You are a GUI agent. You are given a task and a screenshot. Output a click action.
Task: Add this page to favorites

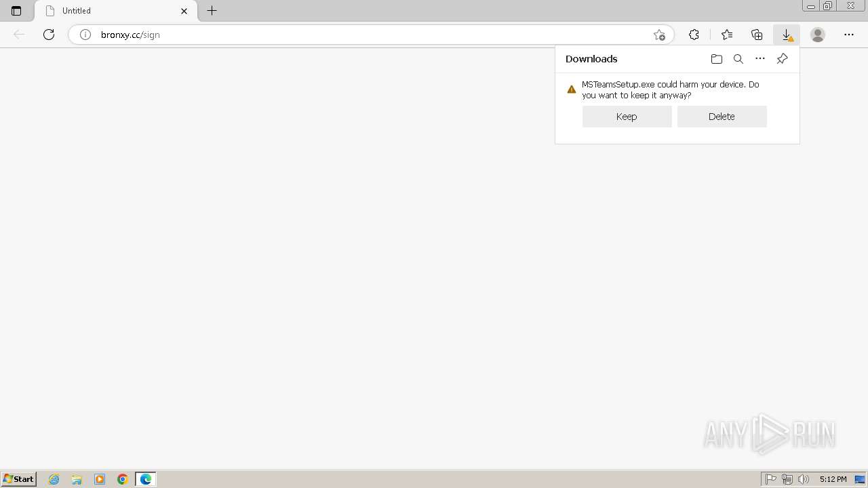coord(659,35)
